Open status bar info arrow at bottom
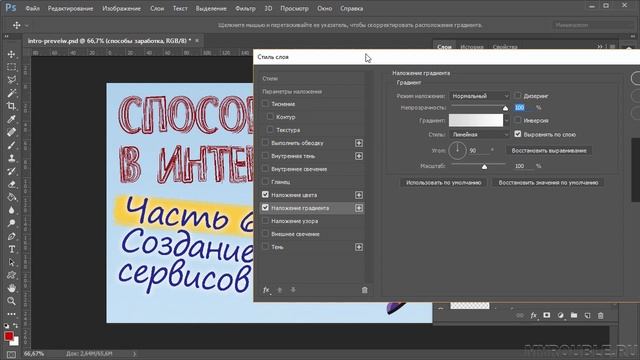 (135, 354)
